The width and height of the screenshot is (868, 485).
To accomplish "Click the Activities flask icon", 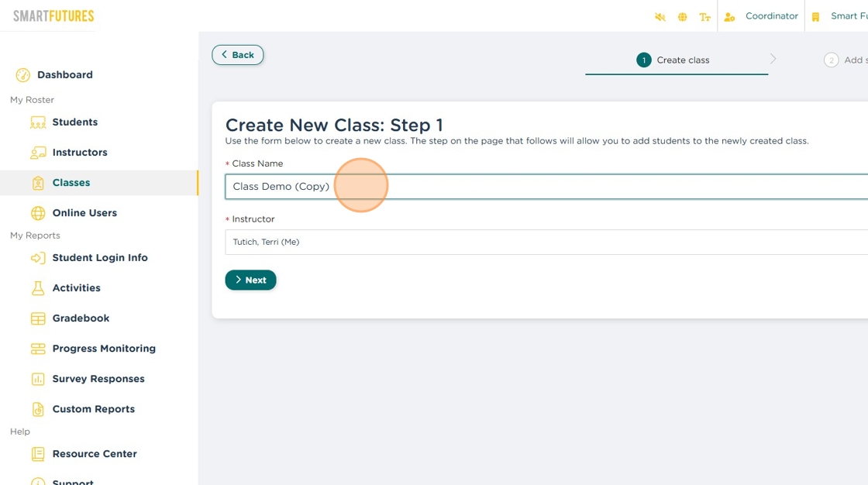I will 38,288.
